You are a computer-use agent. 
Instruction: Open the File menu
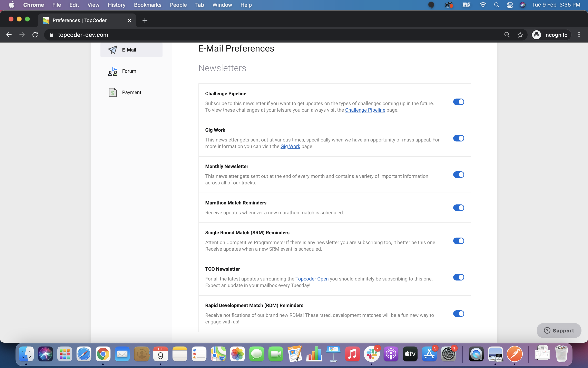pyautogui.click(x=57, y=5)
